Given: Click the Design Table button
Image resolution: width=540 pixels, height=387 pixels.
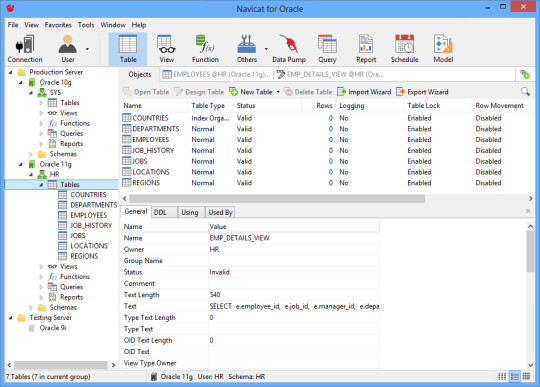Looking at the screenshot, I should 199,92.
